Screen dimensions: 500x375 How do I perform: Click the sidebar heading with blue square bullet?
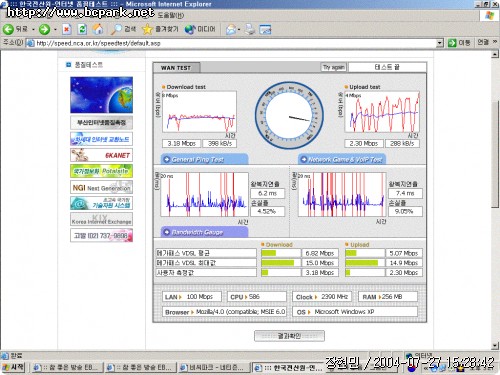pyautogui.click(x=85, y=65)
